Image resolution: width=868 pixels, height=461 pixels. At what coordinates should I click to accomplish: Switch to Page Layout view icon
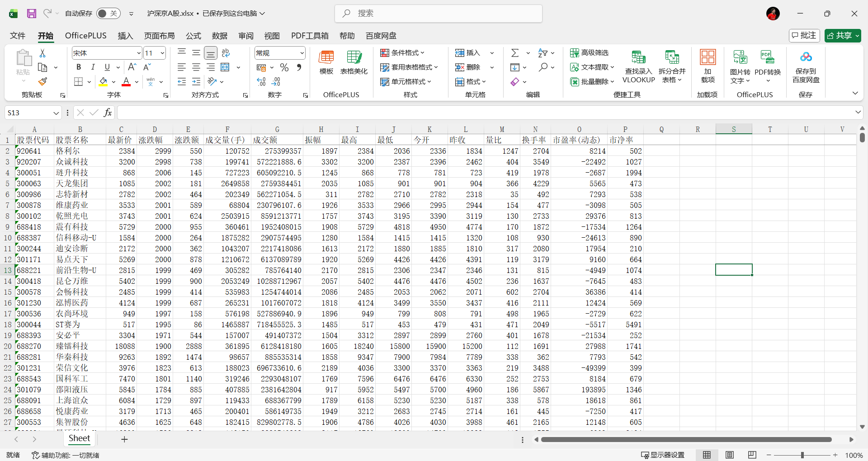click(x=730, y=455)
